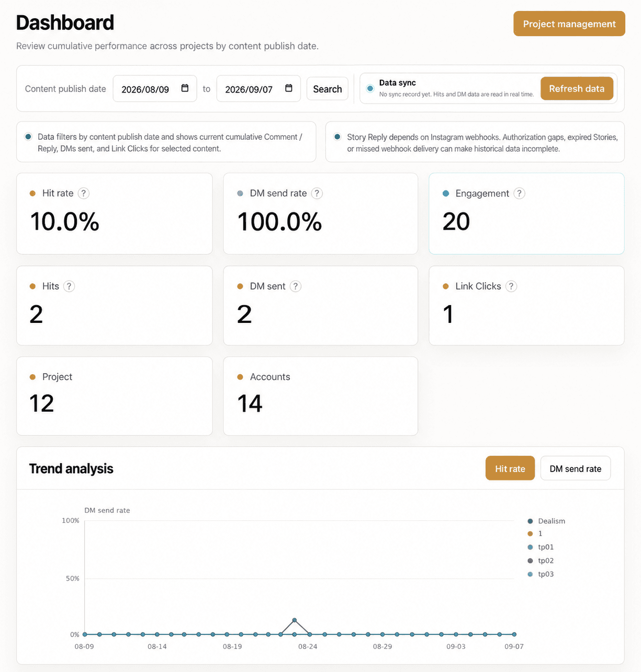Show help tooltip for DM send rate card
Image resolution: width=641 pixels, height=672 pixels.
pos(317,193)
